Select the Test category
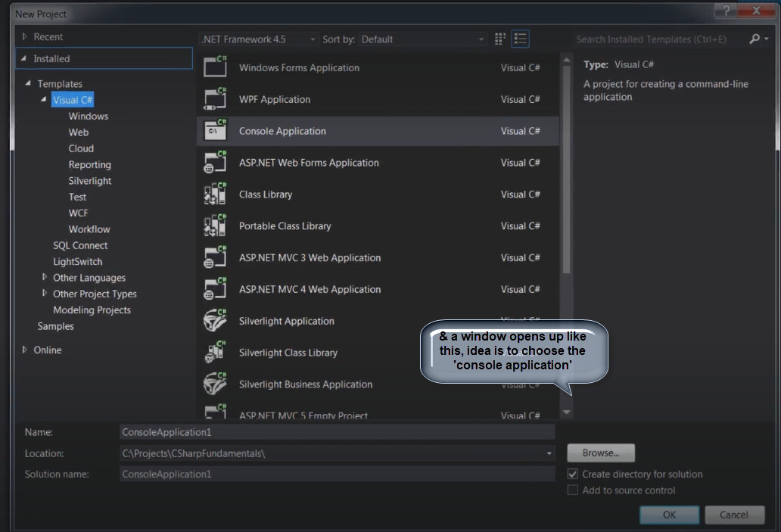The width and height of the screenshot is (781, 532). click(x=77, y=197)
